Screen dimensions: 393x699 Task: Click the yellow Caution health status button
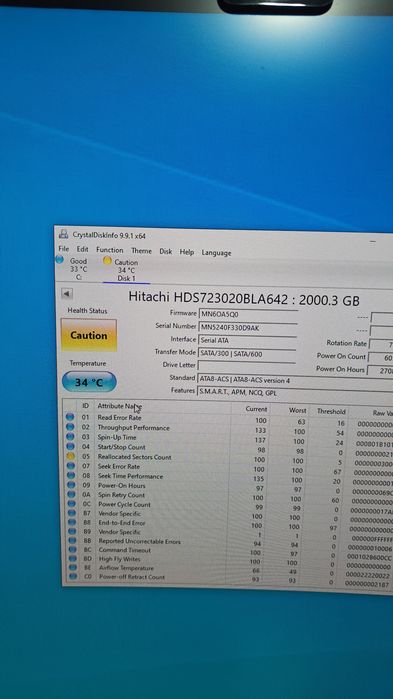[89, 335]
